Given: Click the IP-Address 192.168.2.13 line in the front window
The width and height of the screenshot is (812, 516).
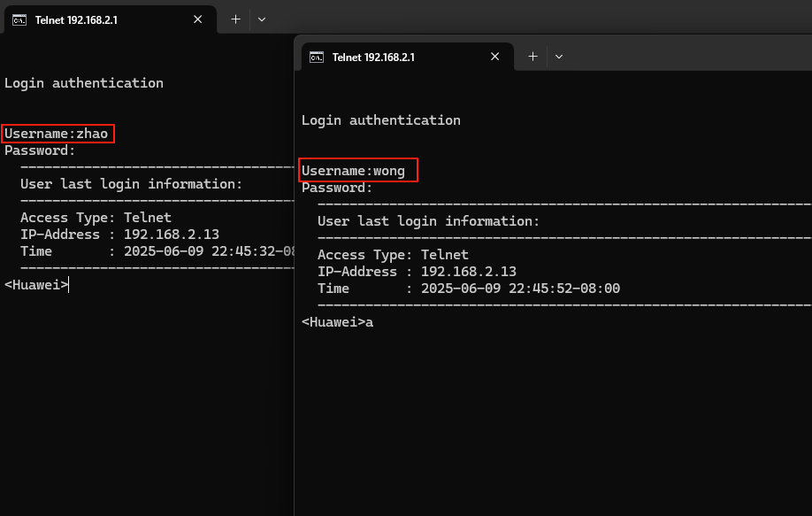Looking at the screenshot, I should pyautogui.click(x=417, y=272).
